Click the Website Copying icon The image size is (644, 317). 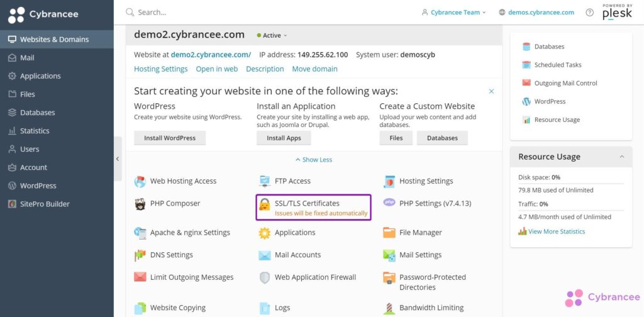[140, 308]
